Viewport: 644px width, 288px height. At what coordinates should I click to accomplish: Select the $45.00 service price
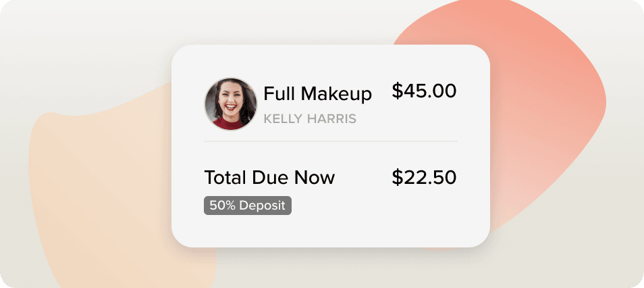click(424, 91)
